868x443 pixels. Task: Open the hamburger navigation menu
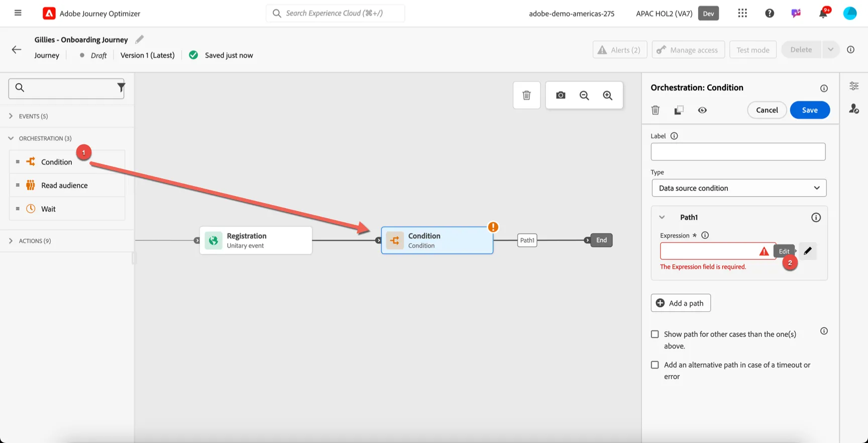[18, 13]
